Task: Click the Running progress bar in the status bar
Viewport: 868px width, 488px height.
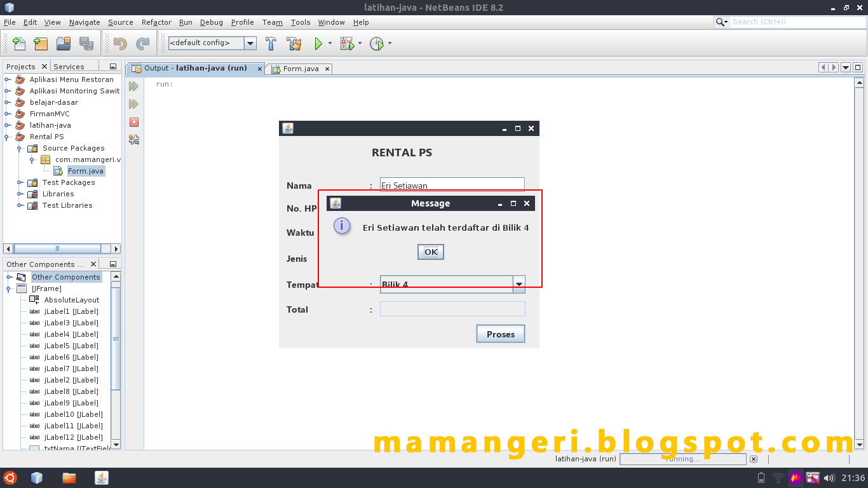Action: (682, 459)
